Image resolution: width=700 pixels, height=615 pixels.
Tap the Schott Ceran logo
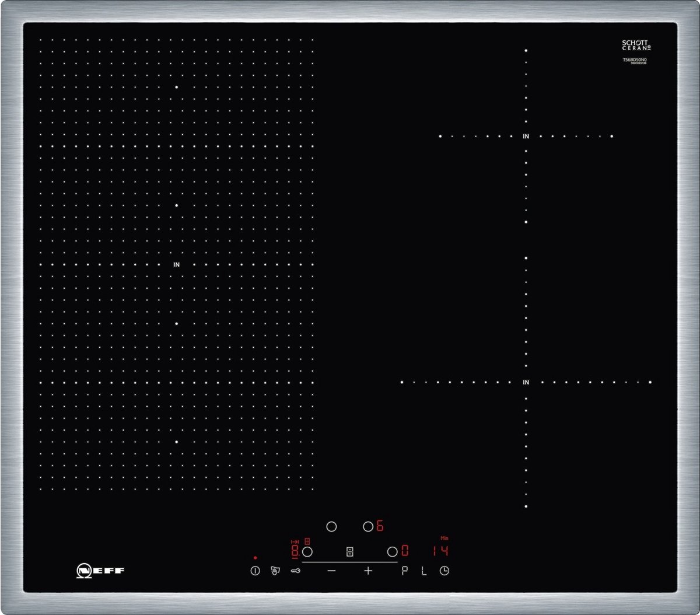[636, 46]
